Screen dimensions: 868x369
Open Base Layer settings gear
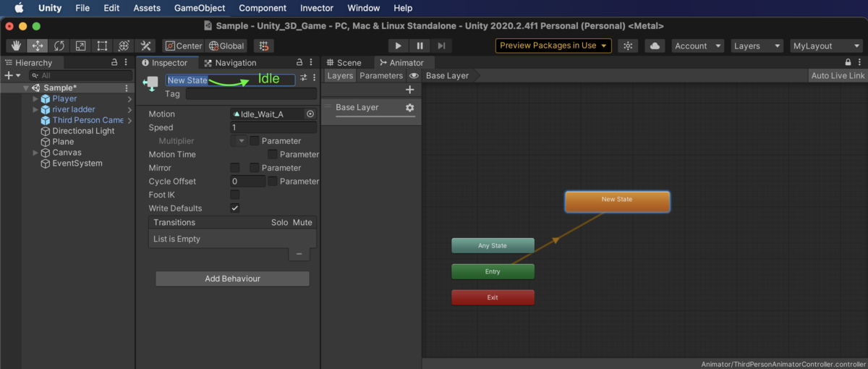click(x=409, y=108)
